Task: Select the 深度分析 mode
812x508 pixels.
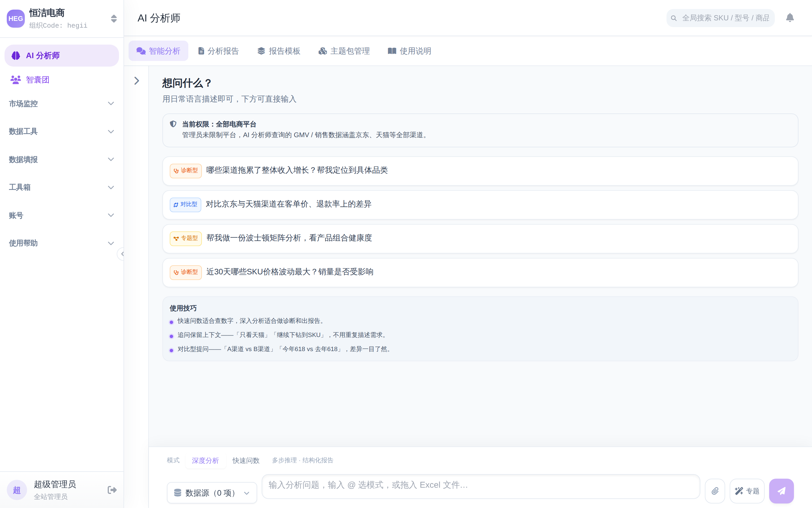Action: click(205, 461)
